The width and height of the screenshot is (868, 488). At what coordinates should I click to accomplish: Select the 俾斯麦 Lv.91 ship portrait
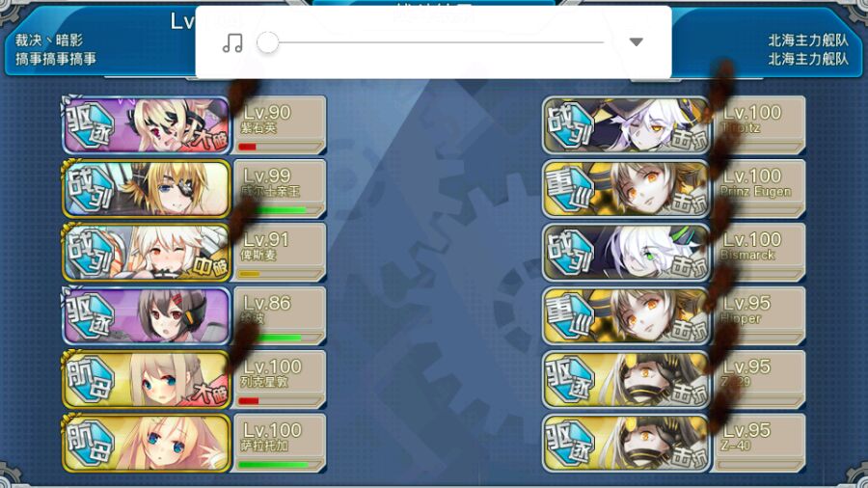tap(147, 253)
